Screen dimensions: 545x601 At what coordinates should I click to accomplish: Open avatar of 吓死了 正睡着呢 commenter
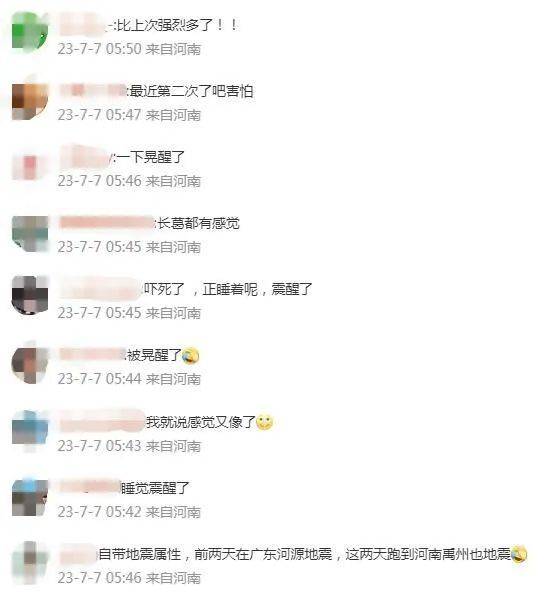pyautogui.click(x=30, y=295)
